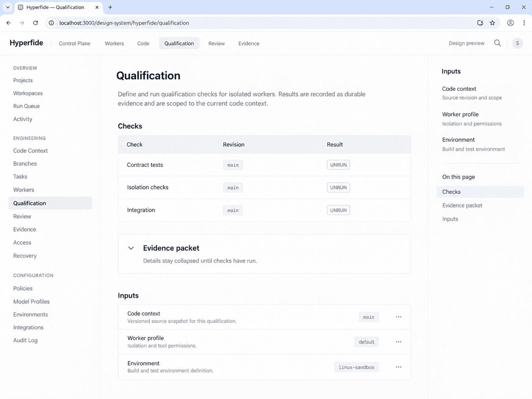Click the Worker profile link in Inputs panel
Screen dimensions: 532x399
click(x=460, y=114)
